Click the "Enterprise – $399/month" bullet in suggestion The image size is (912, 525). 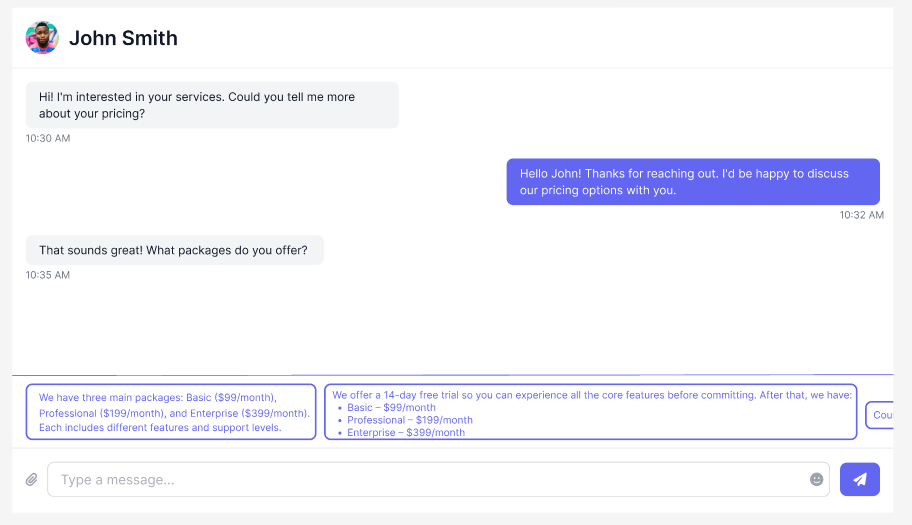point(405,433)
